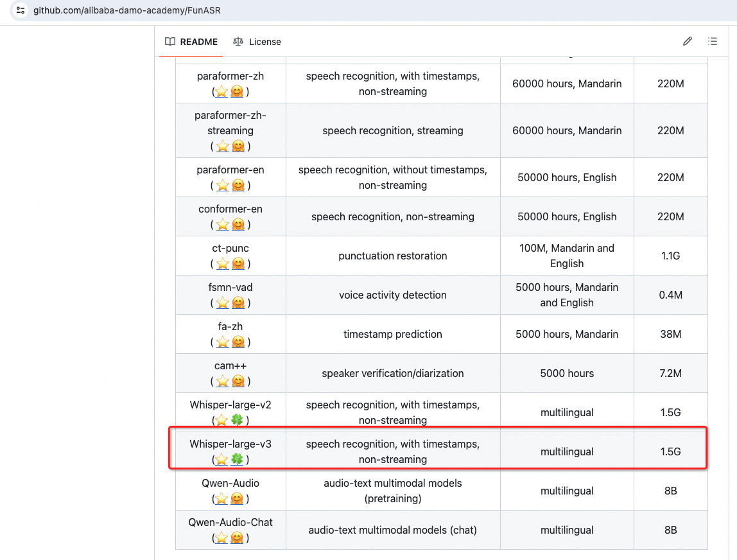
Task: Click star link under Whisper-large-v2
Action: coord(221,420)
